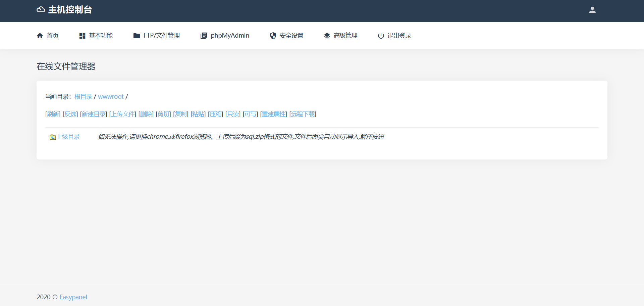Click the layers icon beside 高级管理

click(327, 36)
